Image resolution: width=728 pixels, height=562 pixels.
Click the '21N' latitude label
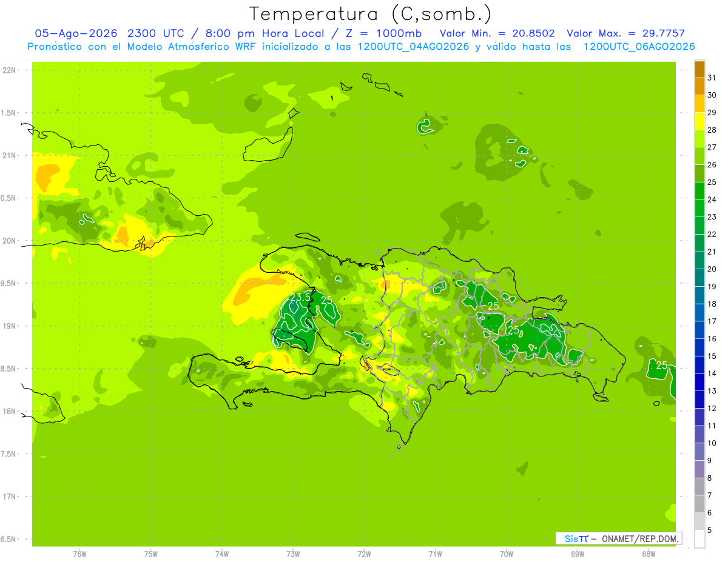tap(9, 155)
